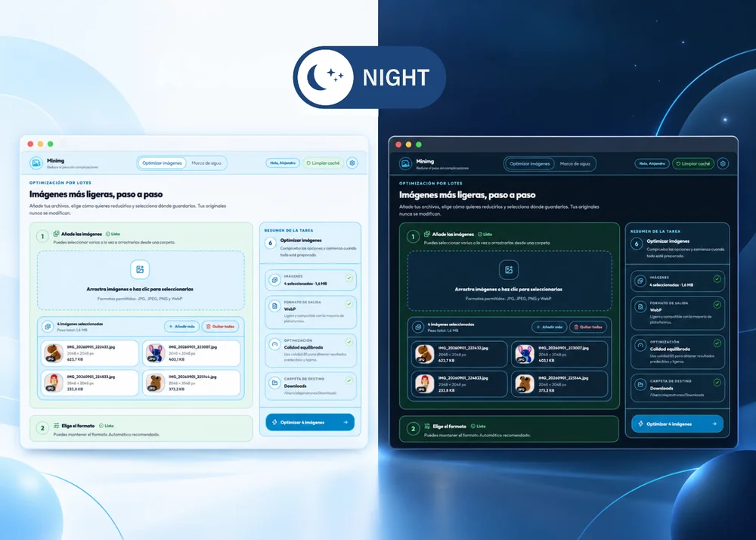Image resolution: width=756 pixels, height=540 pixels.
Task: Click the 'Arrastra imágenes o haz clic' text, dark window
Action: click(509, 289)
